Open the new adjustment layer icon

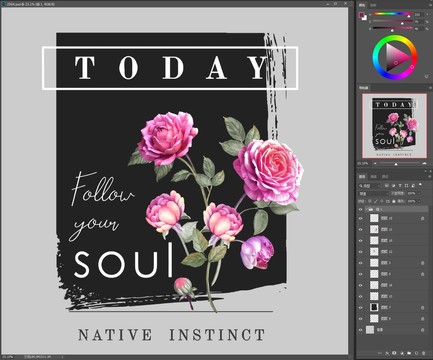point(402,353)
